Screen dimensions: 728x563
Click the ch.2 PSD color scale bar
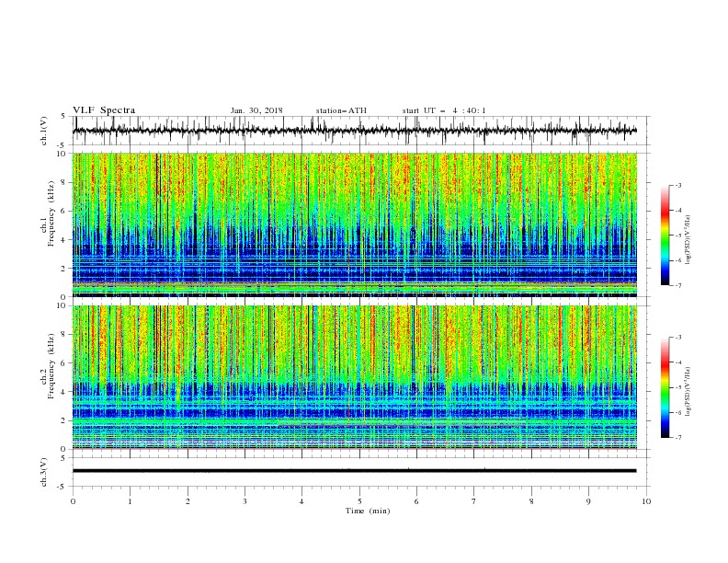[665, 387]
